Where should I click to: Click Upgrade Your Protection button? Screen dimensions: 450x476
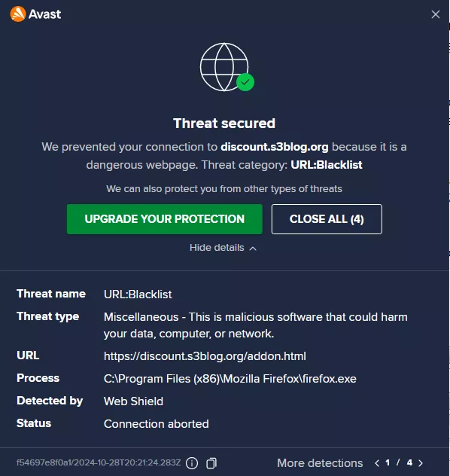pos(165,219)
